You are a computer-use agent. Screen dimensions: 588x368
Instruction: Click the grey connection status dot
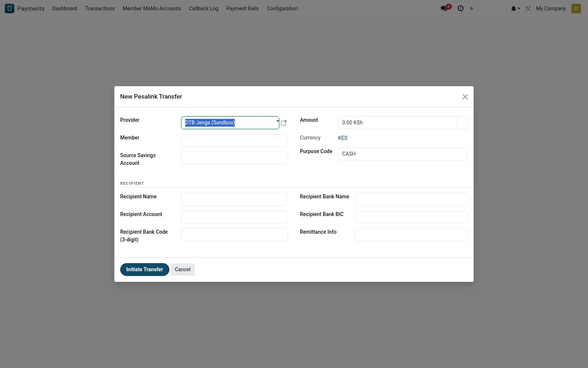click(x=472, y=8)
